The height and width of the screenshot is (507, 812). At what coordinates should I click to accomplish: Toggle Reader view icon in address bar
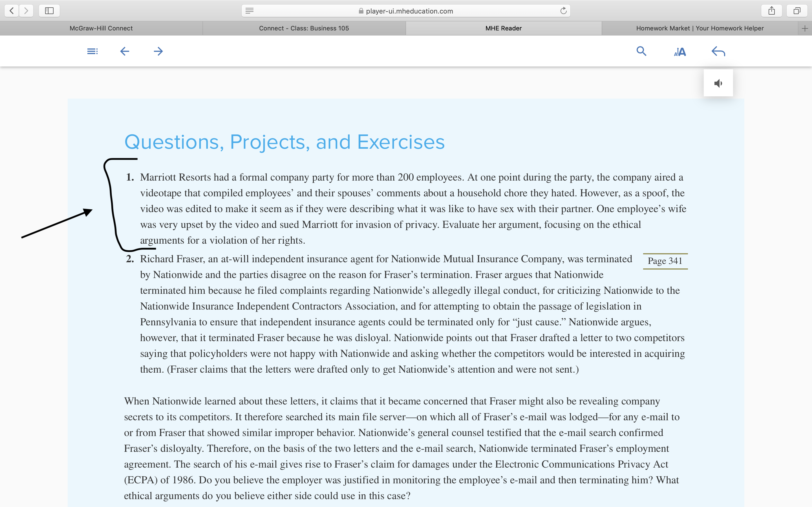(249, 11)
